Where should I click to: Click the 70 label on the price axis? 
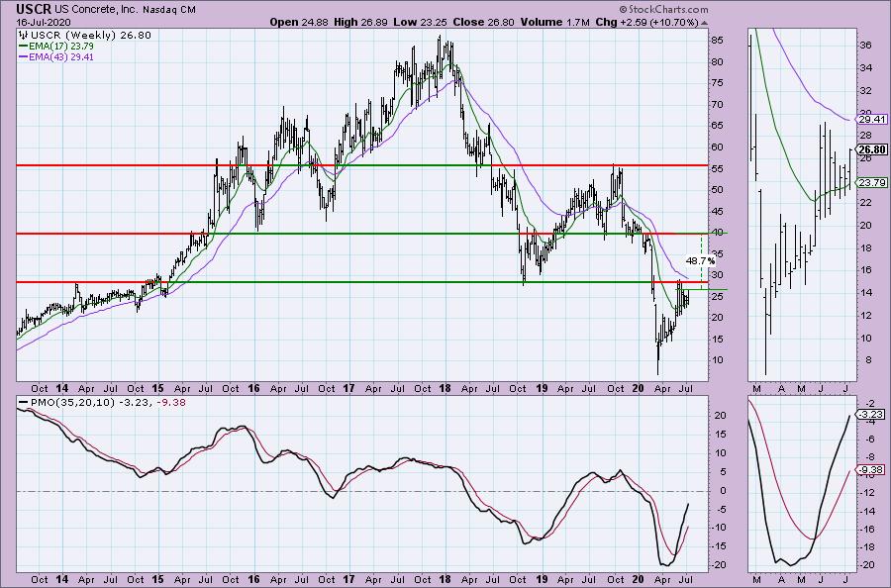pyautogui.click(x=717, y=105)
